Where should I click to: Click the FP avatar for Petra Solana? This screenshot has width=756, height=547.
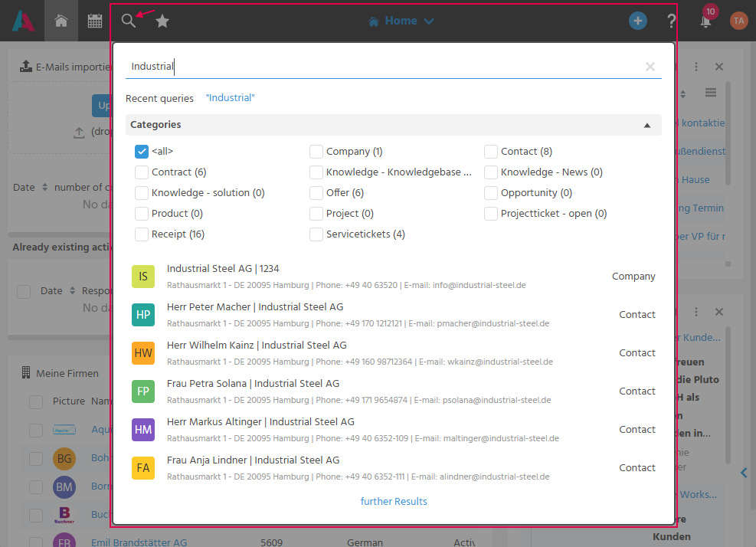143,391
